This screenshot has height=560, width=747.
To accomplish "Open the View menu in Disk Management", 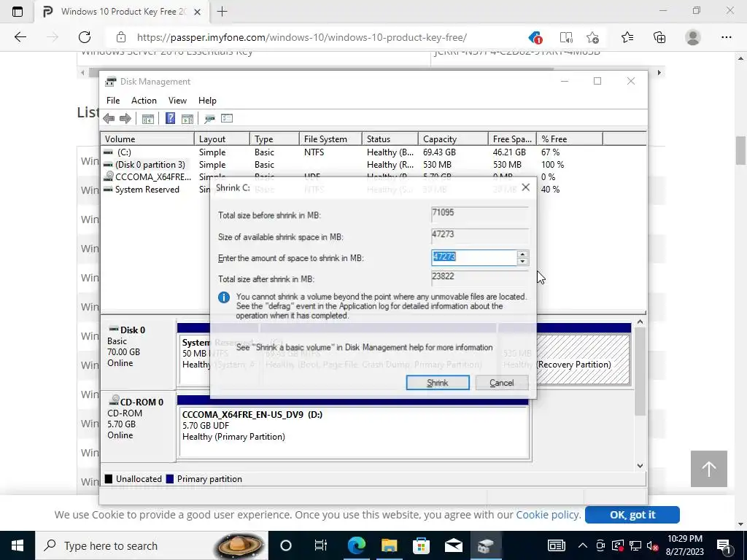I will (177, 101).
